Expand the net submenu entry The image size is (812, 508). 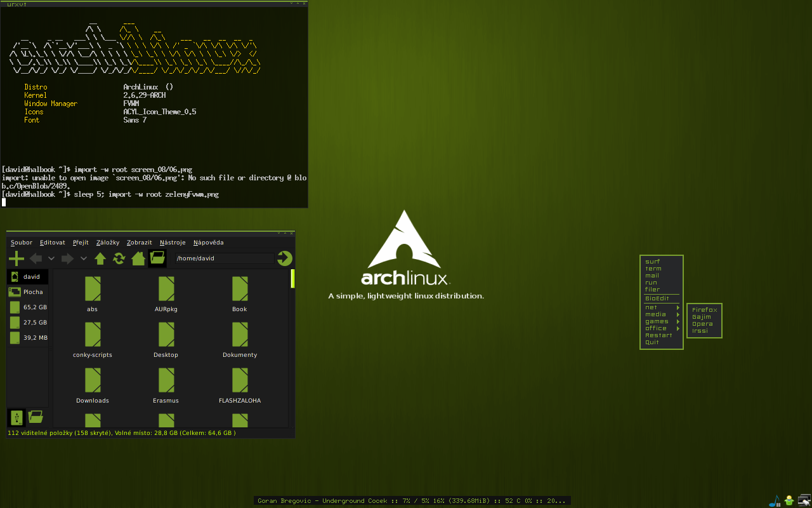[x=662, y=307]
